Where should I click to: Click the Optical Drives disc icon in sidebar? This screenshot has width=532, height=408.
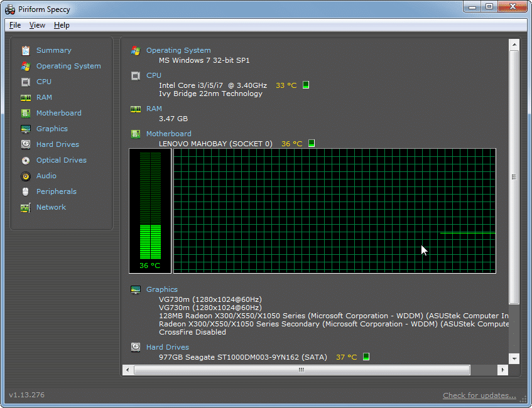click(x=26, y=161)
